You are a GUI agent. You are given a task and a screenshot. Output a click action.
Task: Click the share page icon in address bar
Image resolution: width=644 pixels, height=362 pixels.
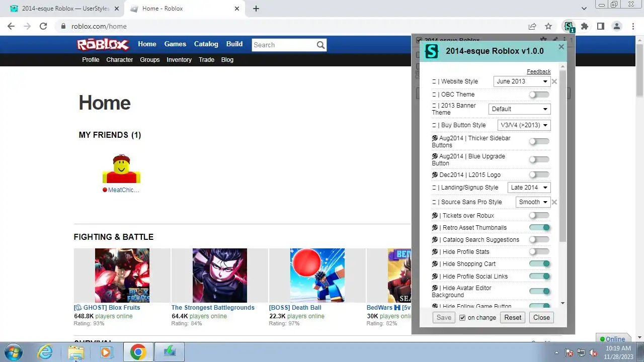(x=532, y=26)
